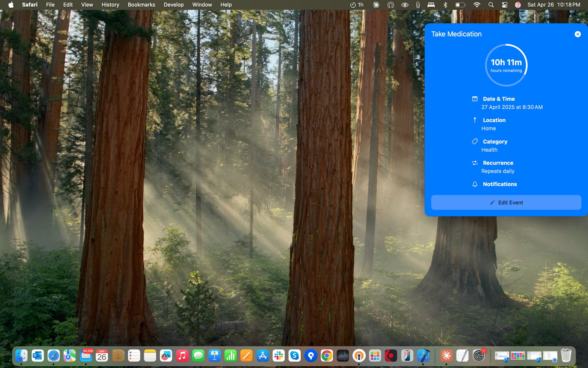Open the Safari application menu
The image size is (588, 368).
(30, 5)
